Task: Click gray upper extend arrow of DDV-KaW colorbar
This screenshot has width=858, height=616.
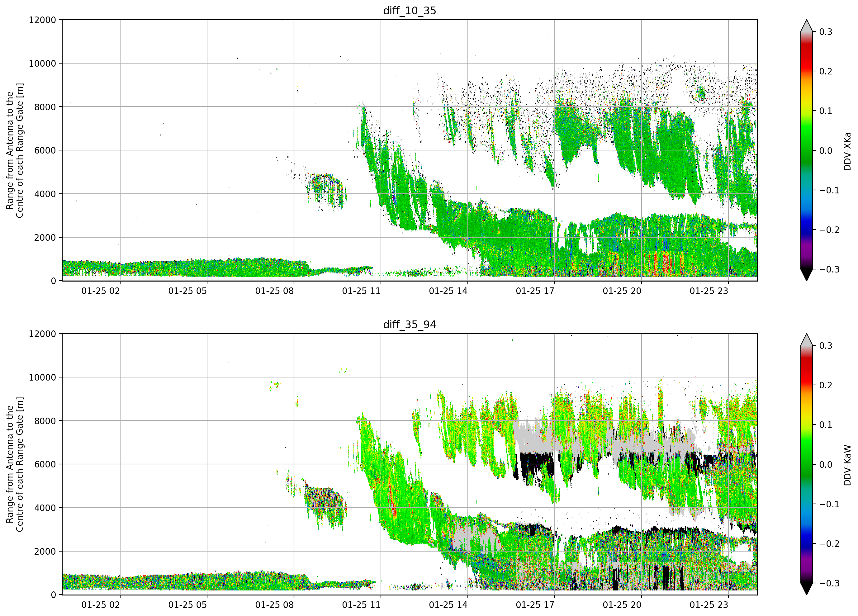Action: click(x=806, y=340)
